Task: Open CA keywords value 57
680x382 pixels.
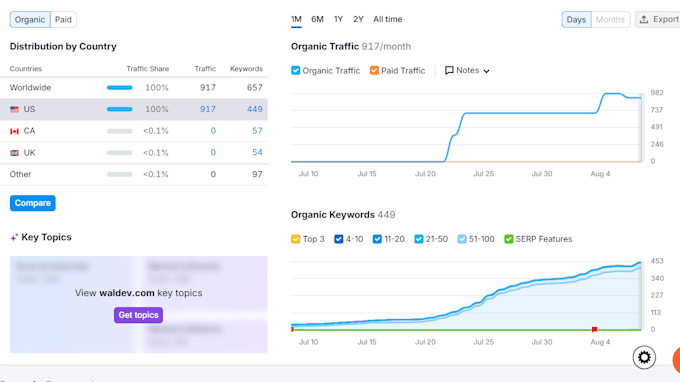Action: tap(257, 131)
